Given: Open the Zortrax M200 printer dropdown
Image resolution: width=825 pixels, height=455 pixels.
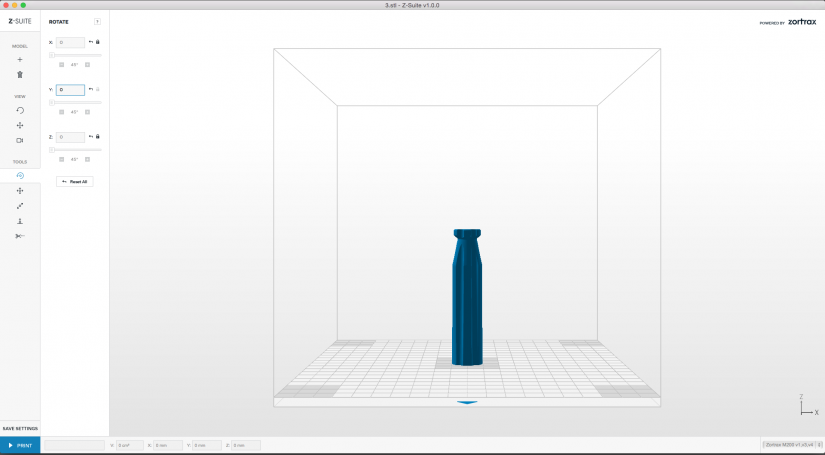Looking at the screenshot, I should 793,445.
